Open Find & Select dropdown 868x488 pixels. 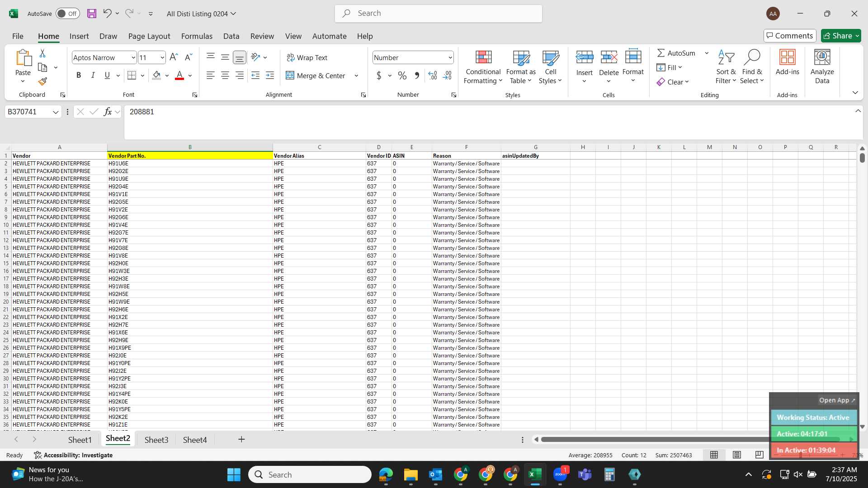(752, 67)
